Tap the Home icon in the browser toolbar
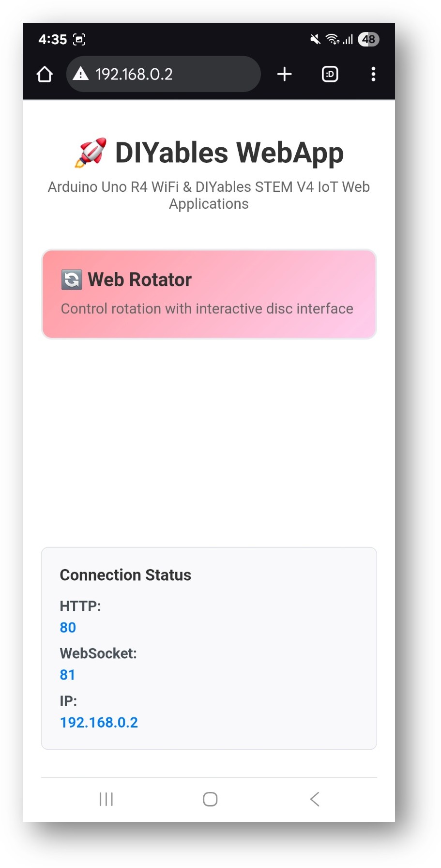This screenshot has height=868, width=441. [x=44, y=74]
